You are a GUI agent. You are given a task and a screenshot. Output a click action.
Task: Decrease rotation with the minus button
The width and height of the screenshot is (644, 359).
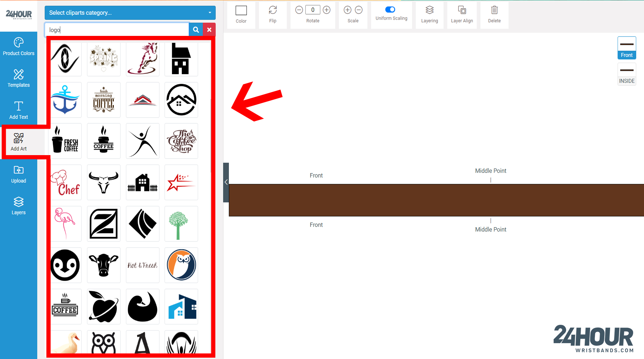tap(299, 10)
